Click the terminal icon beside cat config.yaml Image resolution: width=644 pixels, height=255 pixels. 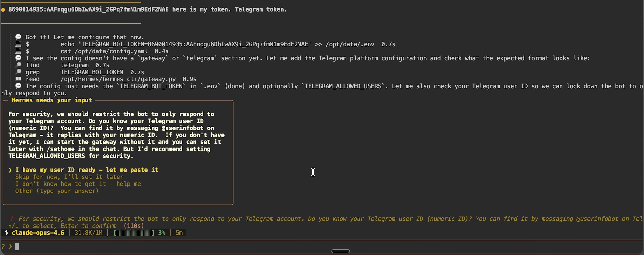(x=18, y=51)
